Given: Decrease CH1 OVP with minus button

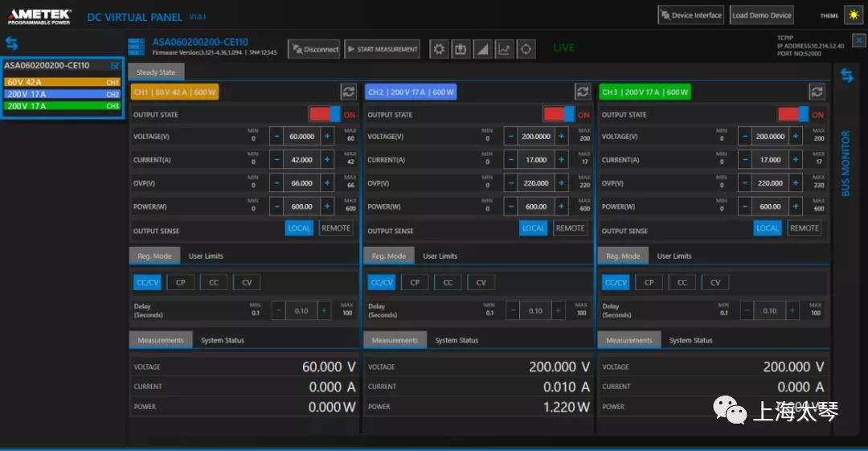Looking at the screenshot, I should point(276,182).
